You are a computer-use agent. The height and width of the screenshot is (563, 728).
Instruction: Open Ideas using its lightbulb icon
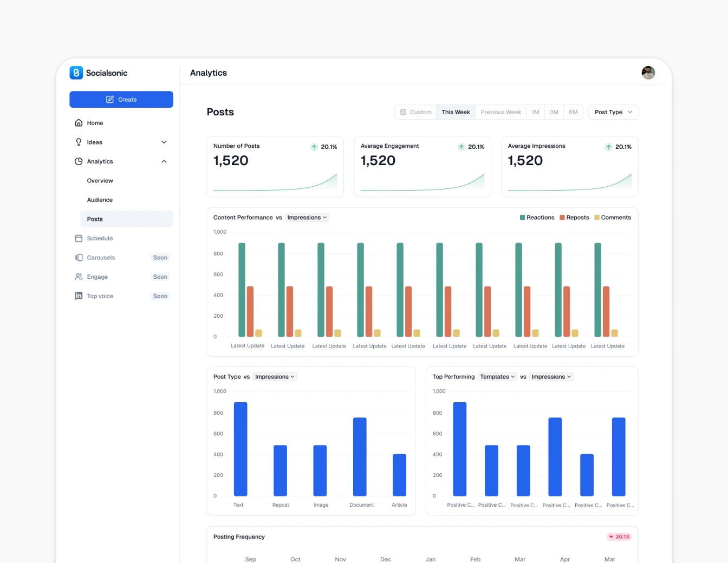[x=78, y=142]
